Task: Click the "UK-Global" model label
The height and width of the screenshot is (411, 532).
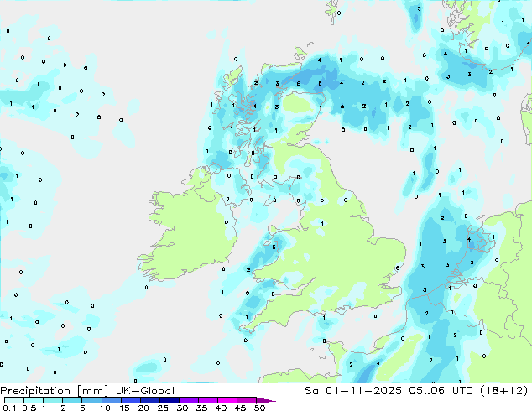Action: 145,391
